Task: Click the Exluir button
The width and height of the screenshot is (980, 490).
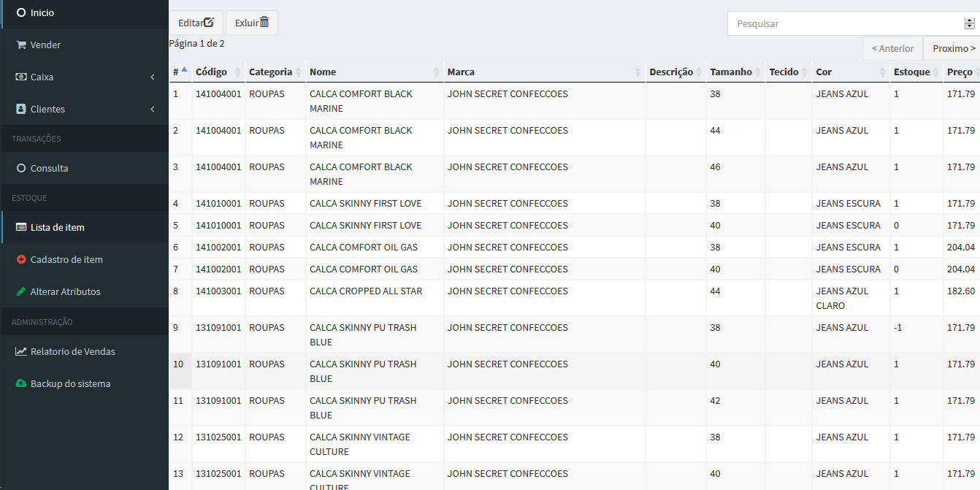Action: 252,23
